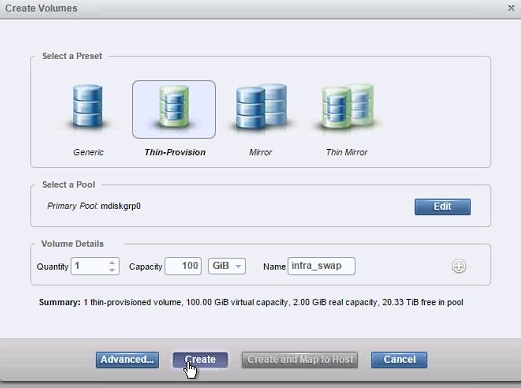The image size is (521, 388).
Task: Click the Generic preset label
Action: coord(88,152)
